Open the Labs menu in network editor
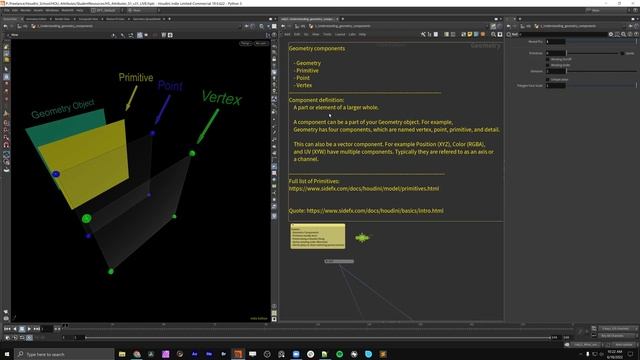This screenshot has width=640, height=360. point(352,35)
